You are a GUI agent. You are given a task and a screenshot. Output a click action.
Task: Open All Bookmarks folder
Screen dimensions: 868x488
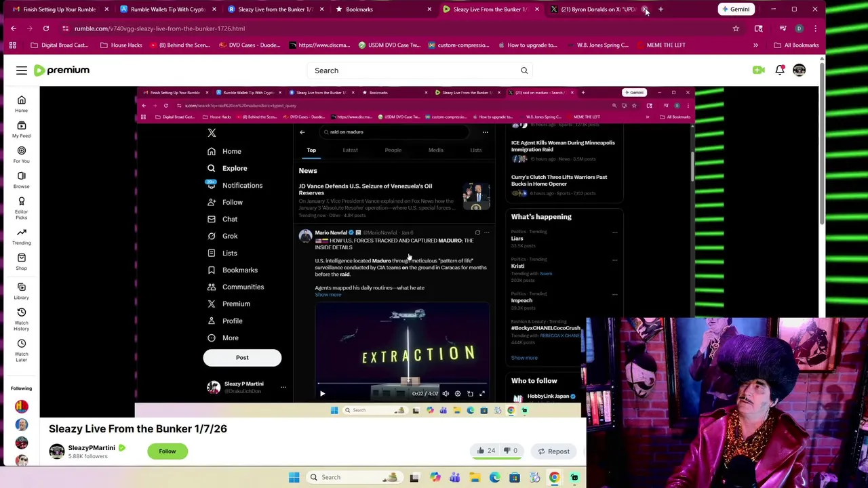pos(797,45)
